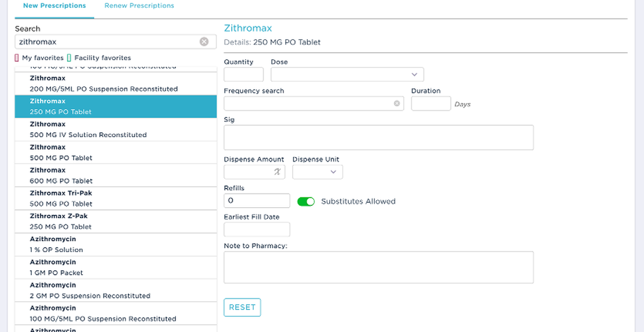The image size is (644, 332).
Task: Clear the Frequency search field
Action: point(397,104)
